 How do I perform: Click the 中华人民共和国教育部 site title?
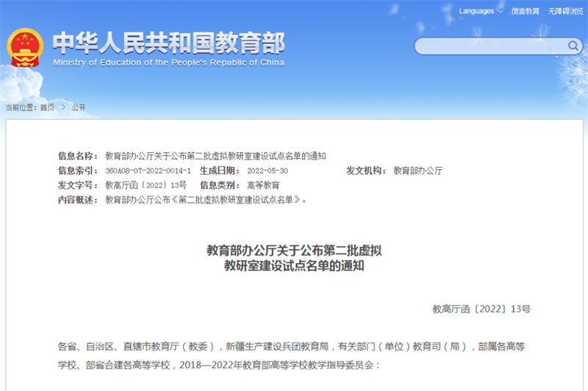168,43
